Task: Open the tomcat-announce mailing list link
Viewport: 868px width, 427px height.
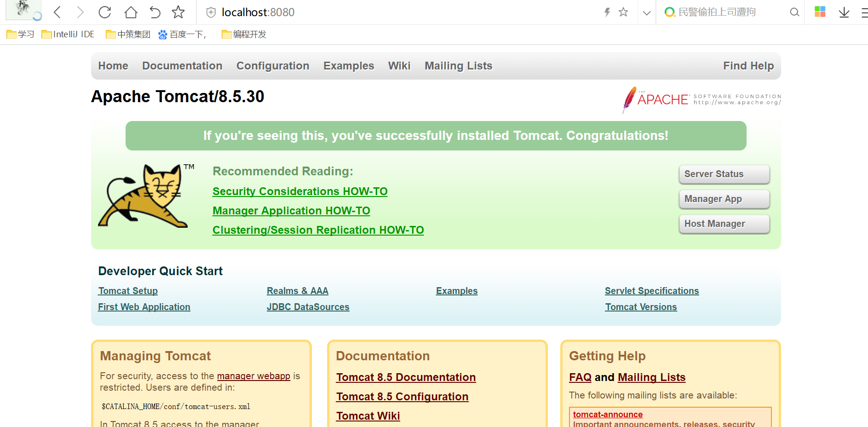Action: click(608, 415)
